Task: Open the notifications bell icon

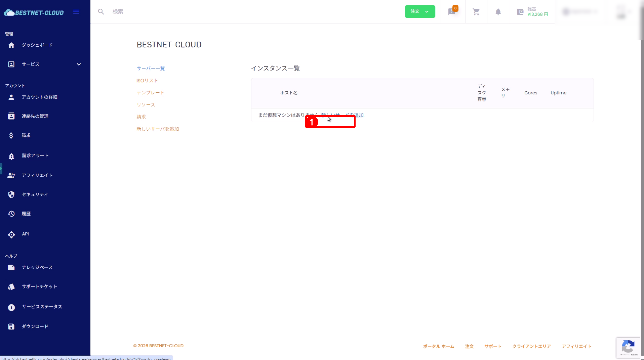Action: (x=498, y=12)
